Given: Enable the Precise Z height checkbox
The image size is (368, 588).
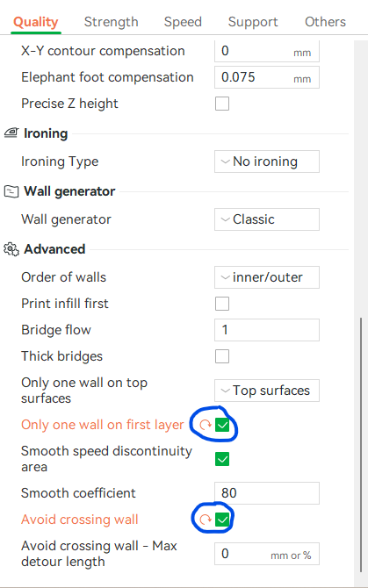Looking at the screenshot, I should tap(222, 104).
